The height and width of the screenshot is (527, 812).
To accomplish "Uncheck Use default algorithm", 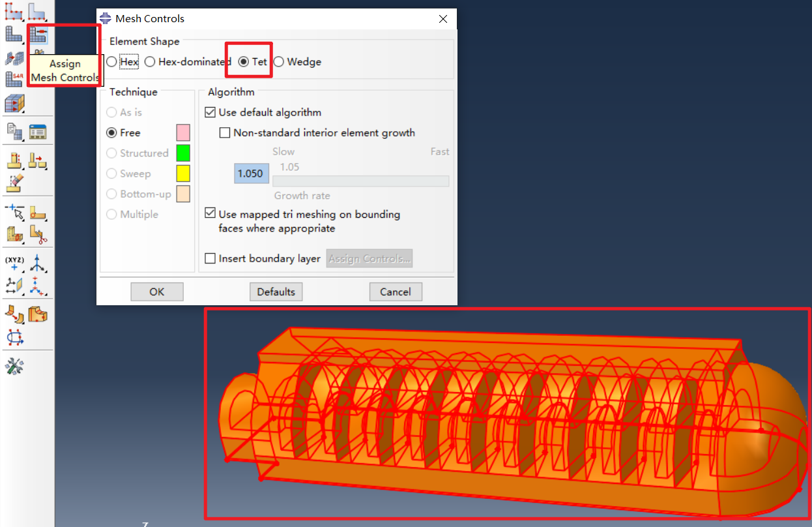I will [x=210, y=112].
